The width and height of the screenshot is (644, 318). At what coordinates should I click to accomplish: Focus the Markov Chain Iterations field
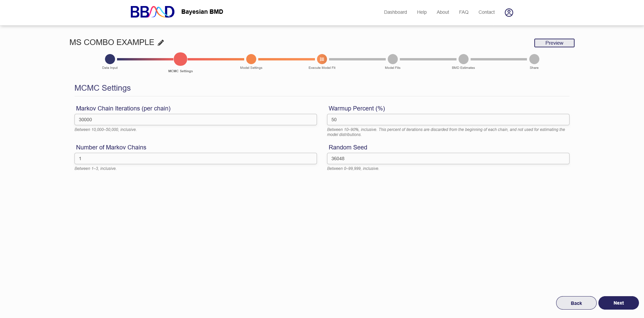[196, 120]
